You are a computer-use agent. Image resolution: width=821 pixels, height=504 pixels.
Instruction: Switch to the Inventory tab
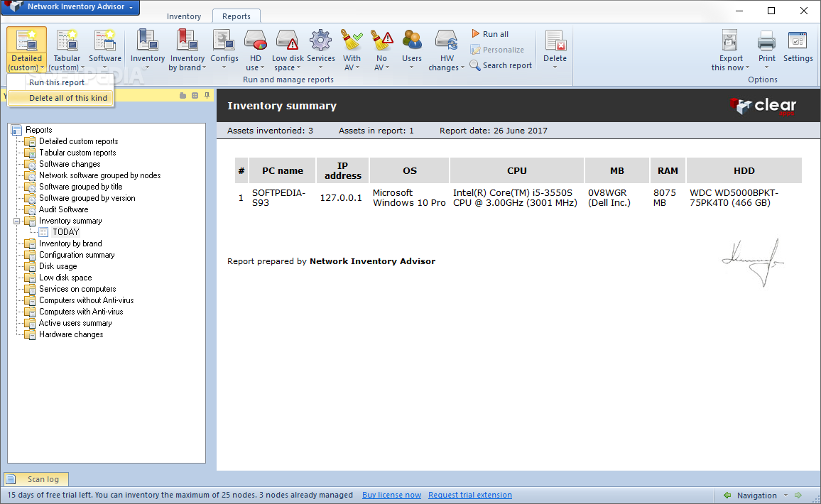point(184,16)
